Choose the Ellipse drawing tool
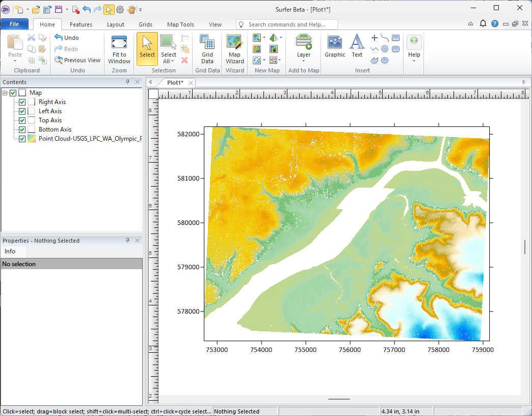This screenshot has width=532, height=416. pyautogui.click(x=385, y=60)
